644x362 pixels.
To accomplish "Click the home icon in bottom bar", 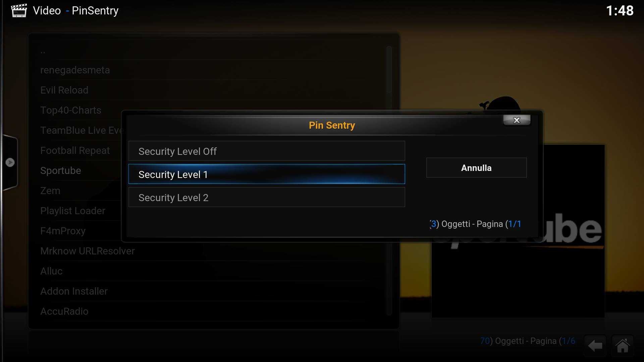I will pyautogui.click(x=623, y=346).
